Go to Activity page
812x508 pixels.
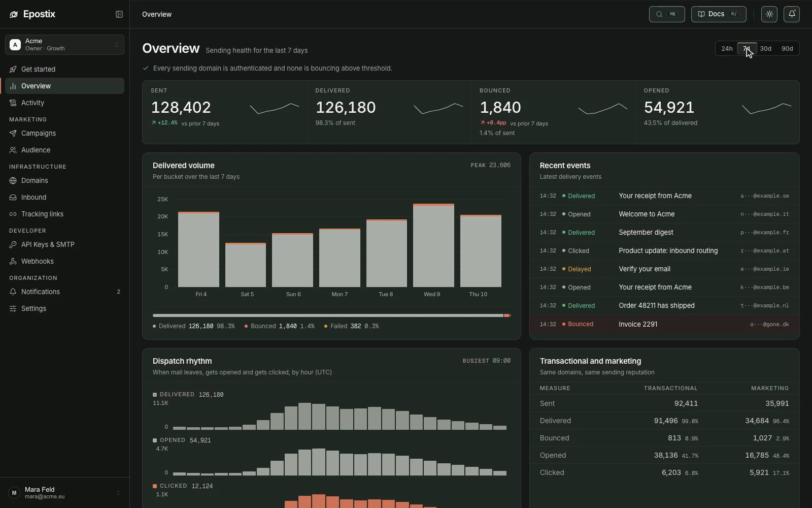[x=64, y=103]
